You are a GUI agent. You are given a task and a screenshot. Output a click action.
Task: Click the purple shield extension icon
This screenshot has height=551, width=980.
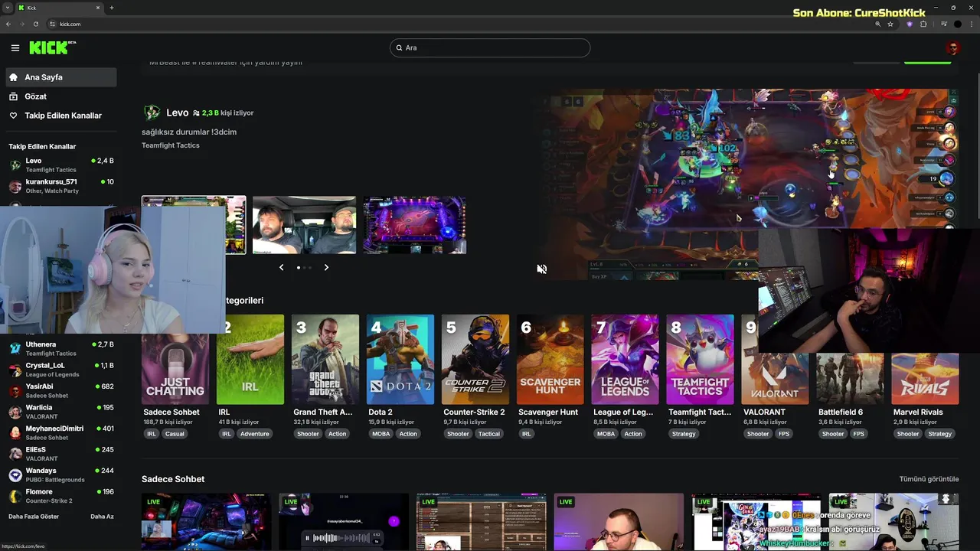click(x=910, y=24)
